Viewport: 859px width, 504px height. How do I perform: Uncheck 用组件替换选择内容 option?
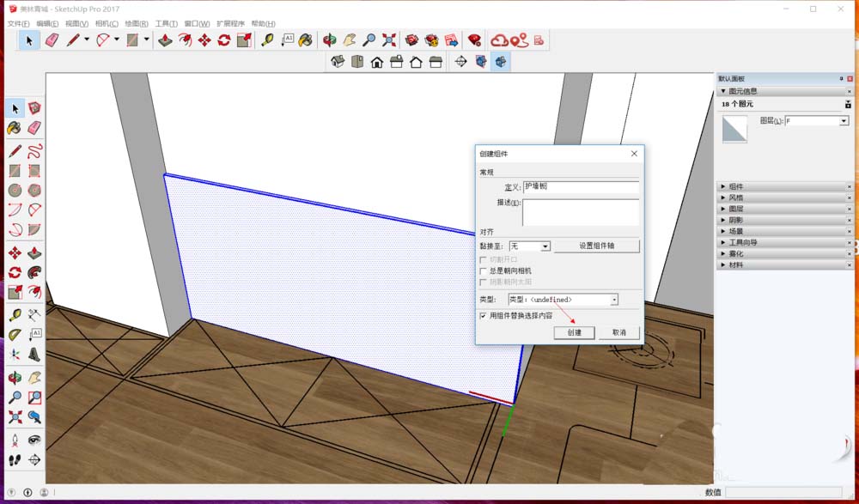click(x=484, y=315)
